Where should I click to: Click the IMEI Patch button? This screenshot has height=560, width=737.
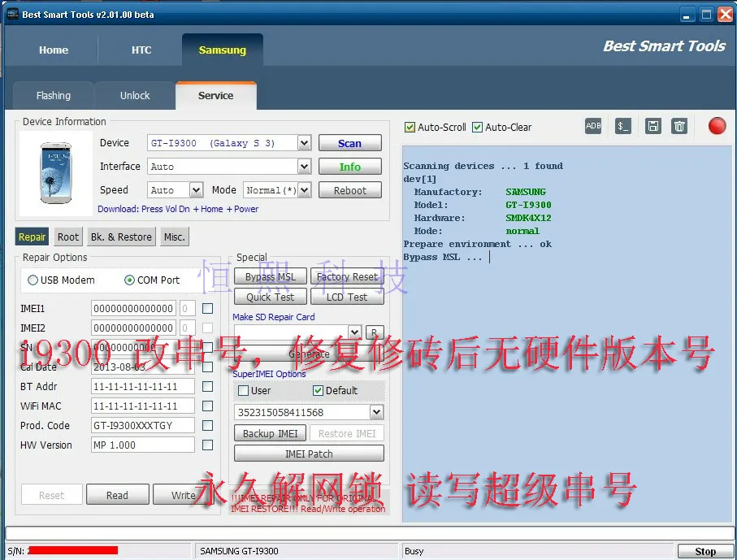click(309, 454)
